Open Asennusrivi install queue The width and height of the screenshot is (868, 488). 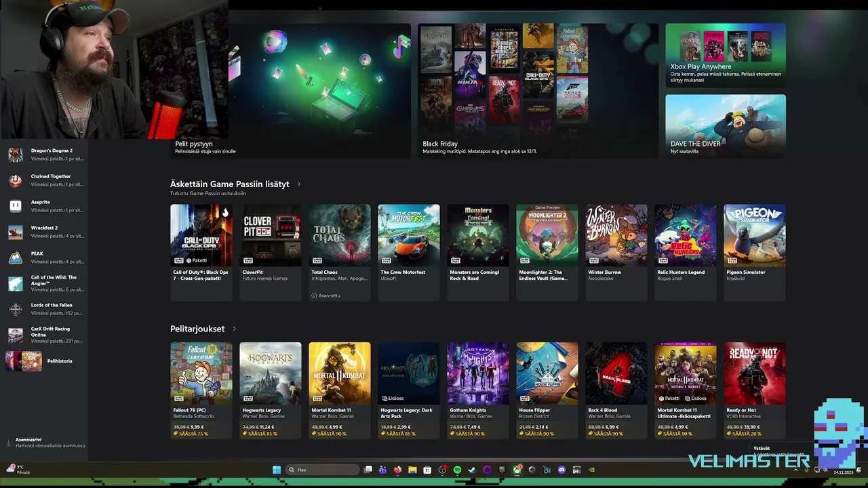tap(45, 443)
